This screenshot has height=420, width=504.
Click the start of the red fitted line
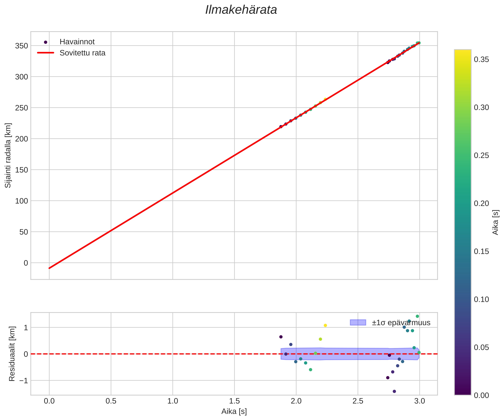coord(49,268)
